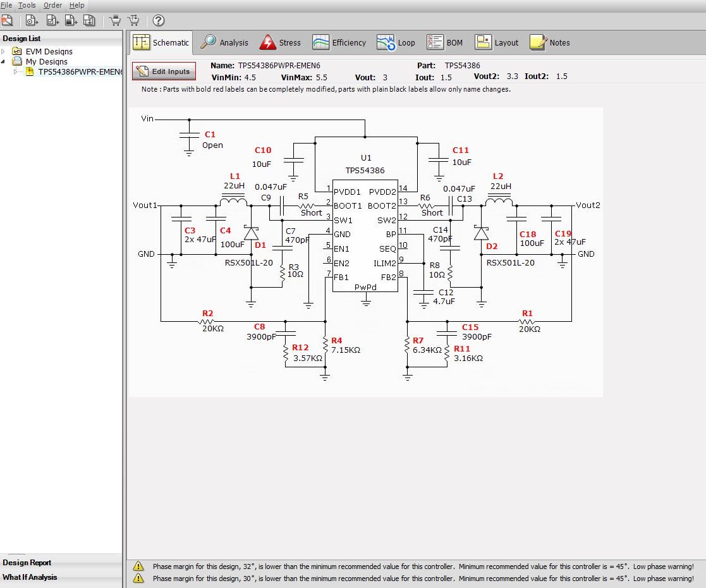Click the red C11 capacitor label

pyautogui.click(x=461, y=150)
